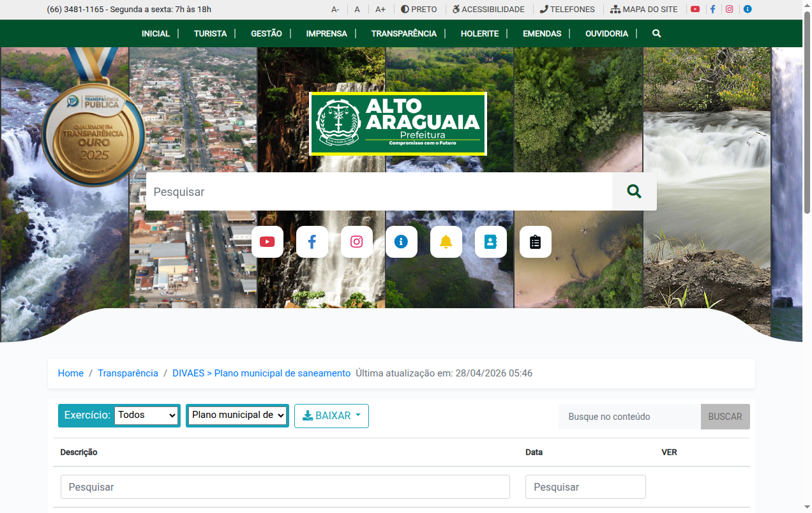The width and height of the screenshot is (812, 513).
Task: Open the BAIXAR download dropdown
Action: point(331,416)
